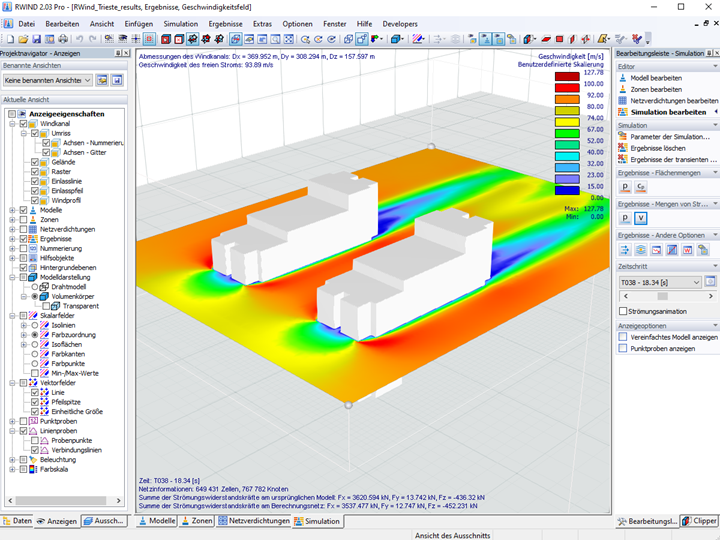The height and width of the screenshot is (540, 720).
Task: Expand the Zonen tree node
Action: pos(12,220)
